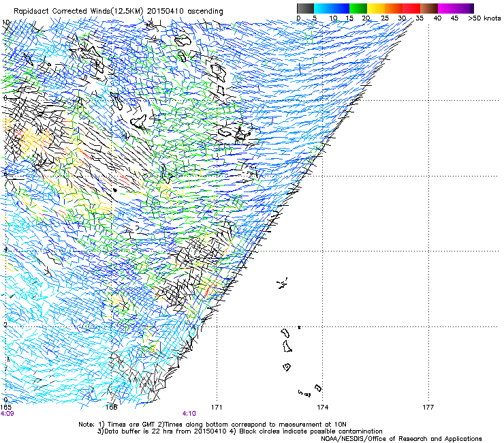Click the 'NOAA/NESDIS/Office of Research and Applications' credit
Screen dimensions: 504x443
(401, 439)
